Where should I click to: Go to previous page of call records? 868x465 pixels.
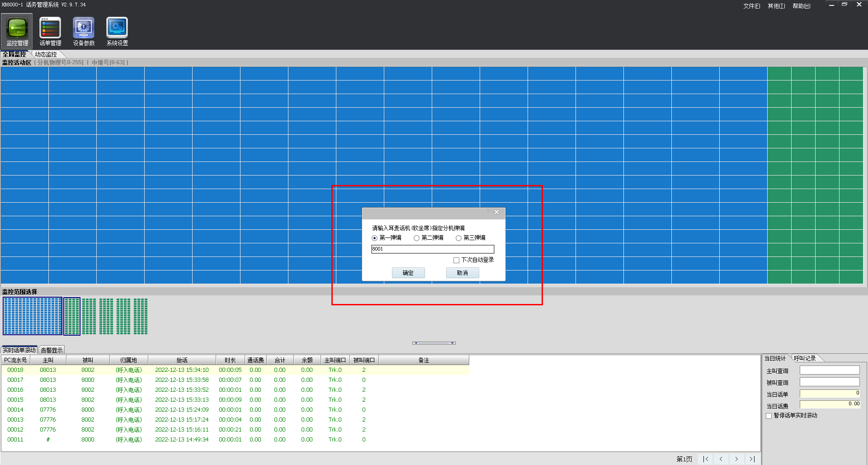(x=721, y=459)
